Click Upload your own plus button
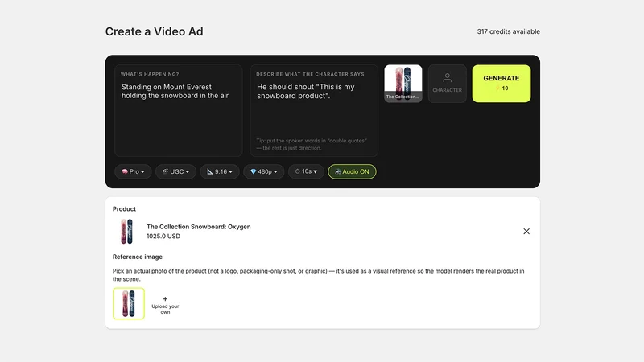The height and width of the screenshot is (362, 644). (165, 305)
